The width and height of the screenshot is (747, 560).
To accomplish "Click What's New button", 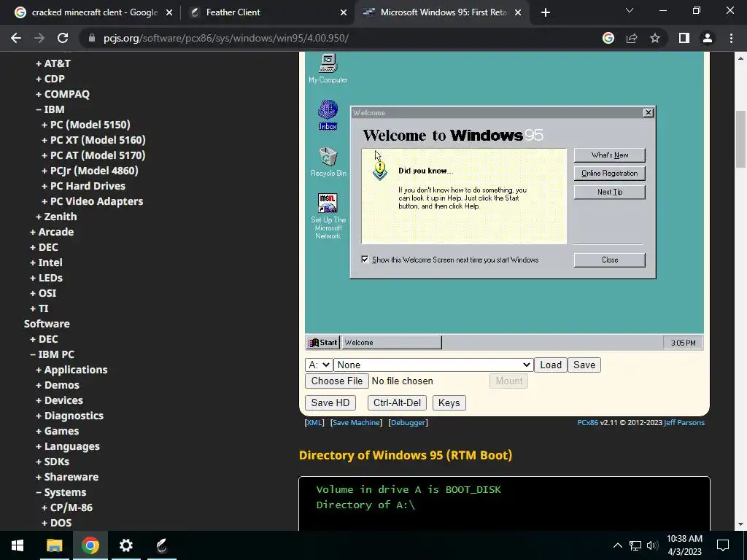I will click(x=609, y=155).
